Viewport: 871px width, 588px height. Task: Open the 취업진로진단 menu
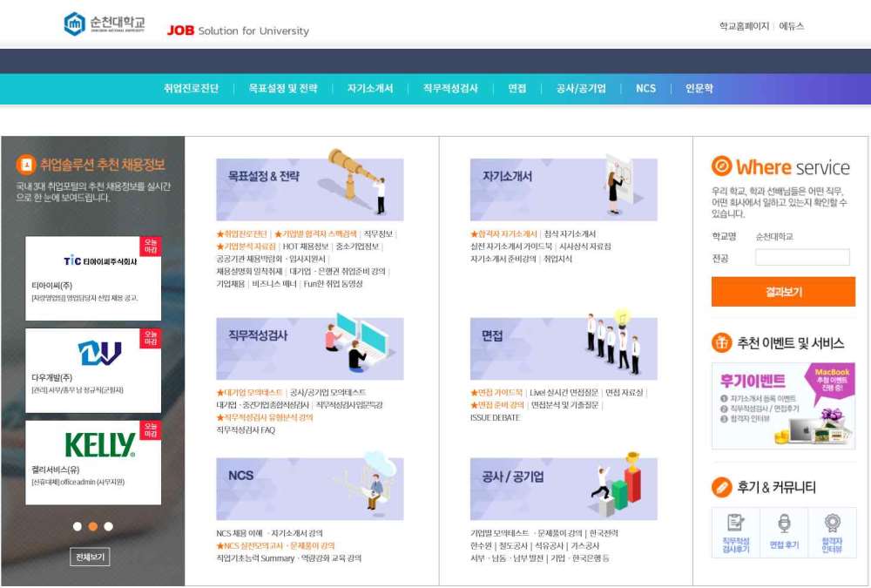[191, 89]
